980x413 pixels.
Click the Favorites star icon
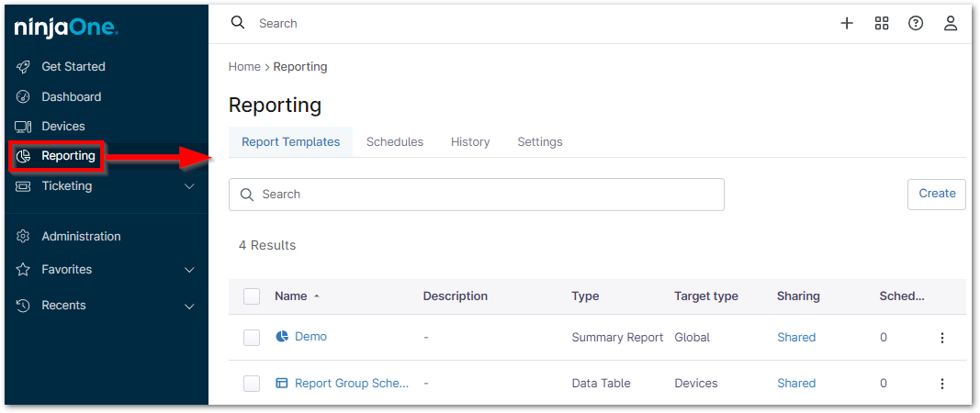tap(23, 270)
